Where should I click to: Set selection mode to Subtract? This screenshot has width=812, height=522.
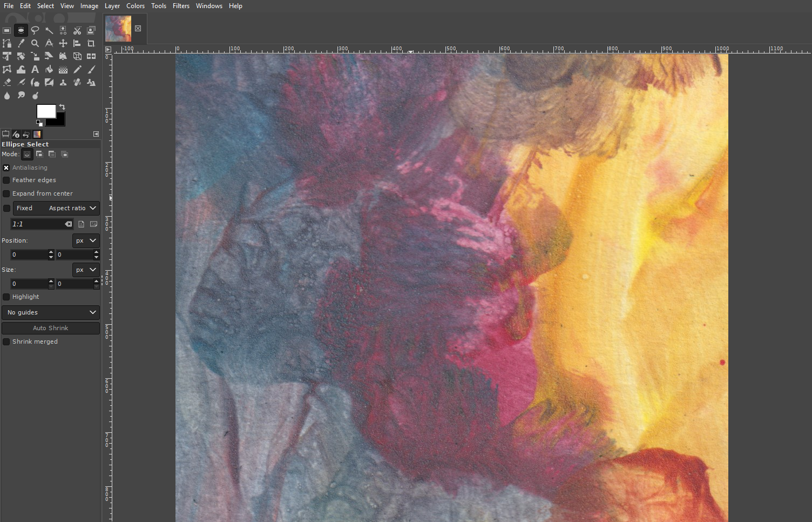point(52,155)
